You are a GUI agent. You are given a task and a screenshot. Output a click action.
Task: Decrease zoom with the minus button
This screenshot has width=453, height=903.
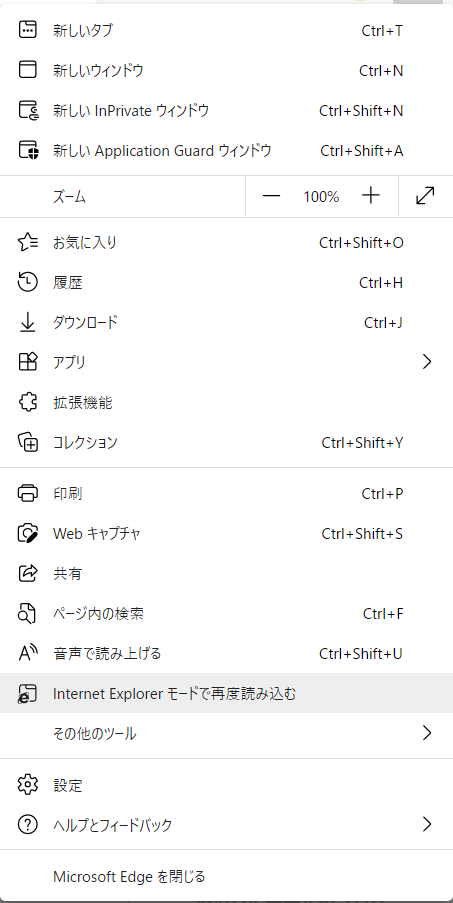(x=271, y=196)
